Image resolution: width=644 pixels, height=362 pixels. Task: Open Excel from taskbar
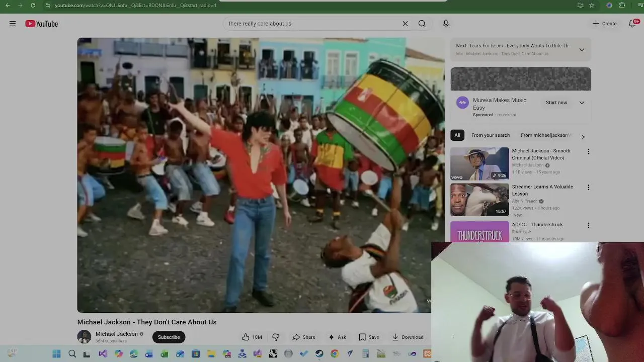pyautogui.click(x=165, y=354)
